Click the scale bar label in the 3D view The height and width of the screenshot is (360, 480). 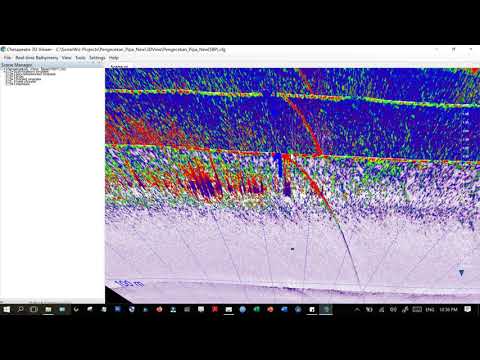coord(129,284)
